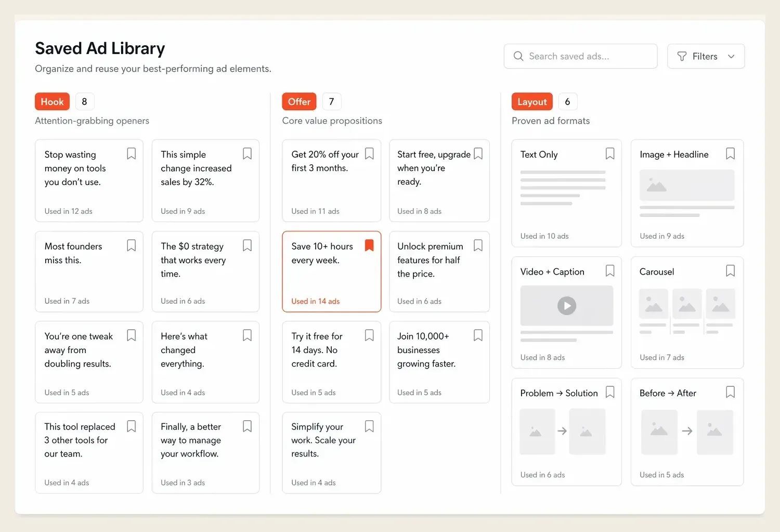Bookmark 'Simplify your work' offer card
The height and width of the screenshot is (532, 780).
(x=369, y=426)
